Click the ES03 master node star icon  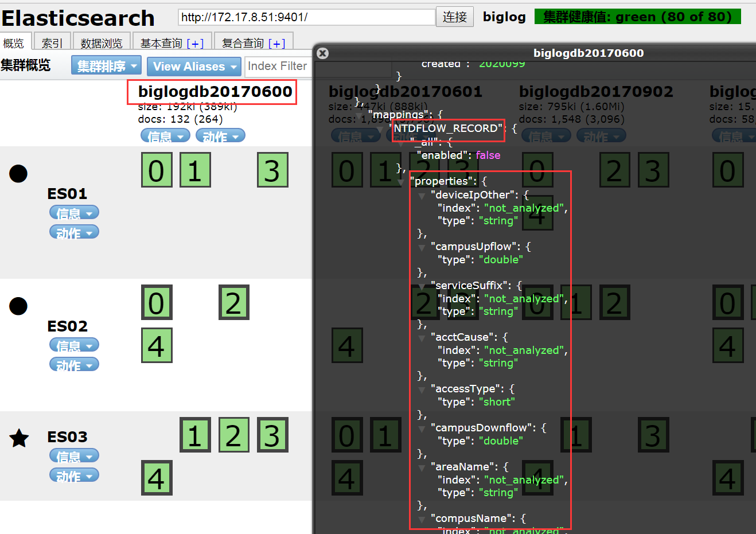tap(19, 438)
